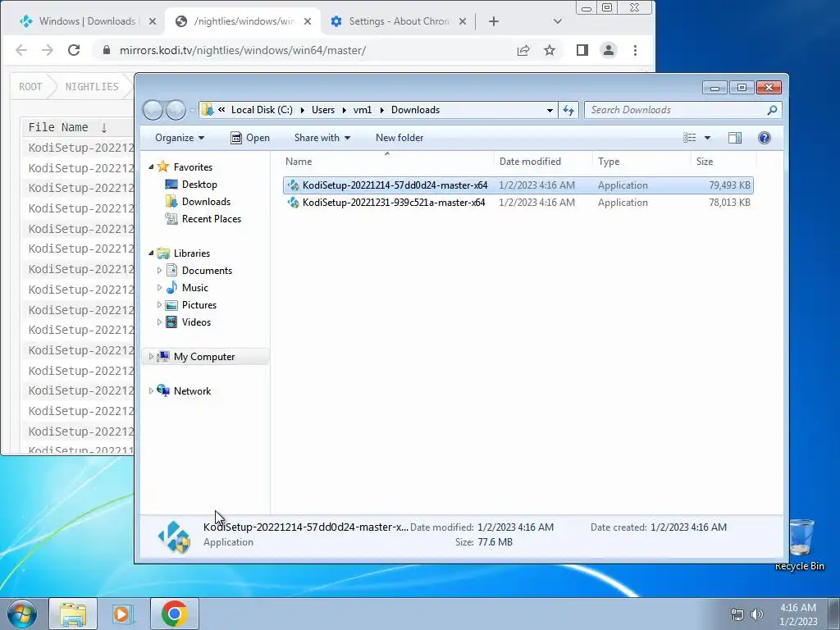Screen dimensions: 840x630
Task: Open the address bar history dropdown arrow
Action: point(550,111)
